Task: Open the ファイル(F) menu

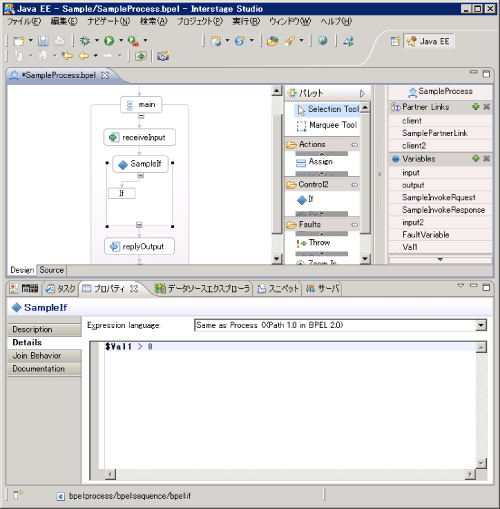Action: pyautogui.click(x=24, y=22)
